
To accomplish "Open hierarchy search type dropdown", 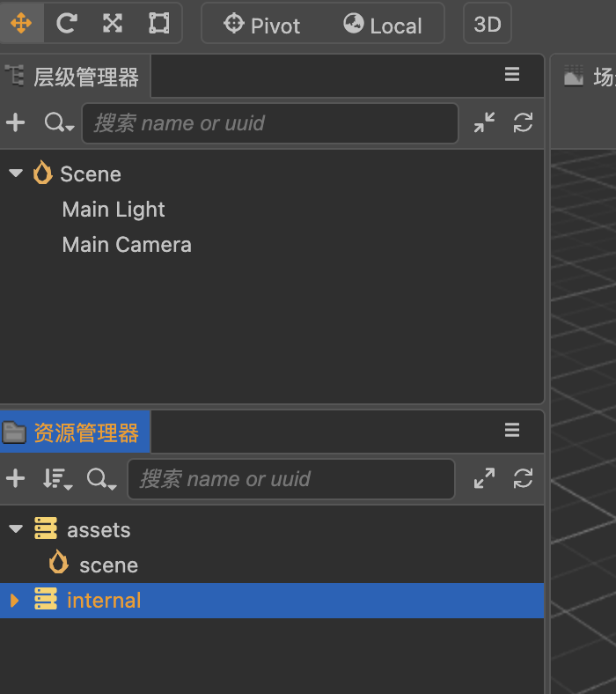I will click(59, 124).
